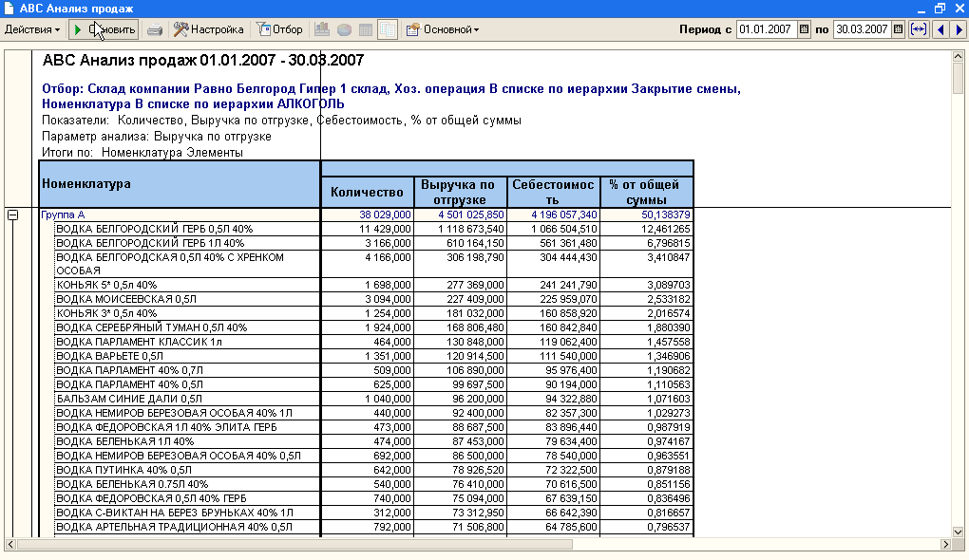969x560 pixels.
Task: Select the Группа А row label
Action: tap(63, 215)
